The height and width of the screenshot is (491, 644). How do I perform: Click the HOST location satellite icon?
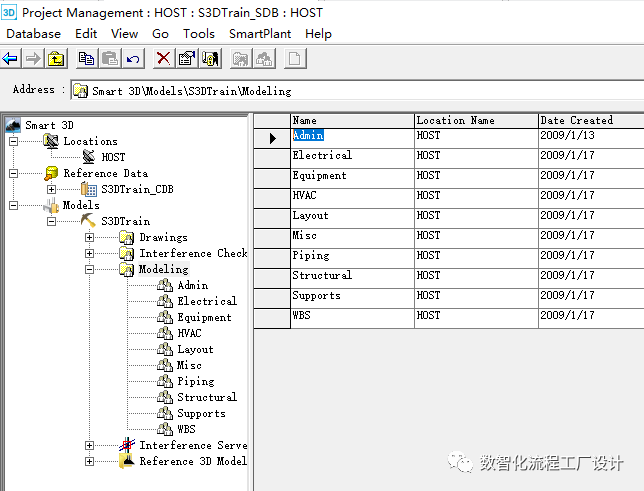coord(89,157)
